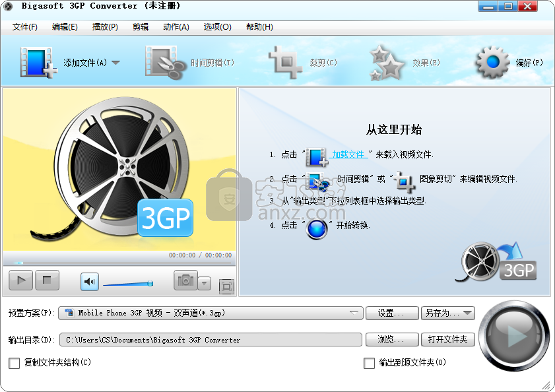
Task: Open the 剪辑 menu
Action: (x=141, y=27)
